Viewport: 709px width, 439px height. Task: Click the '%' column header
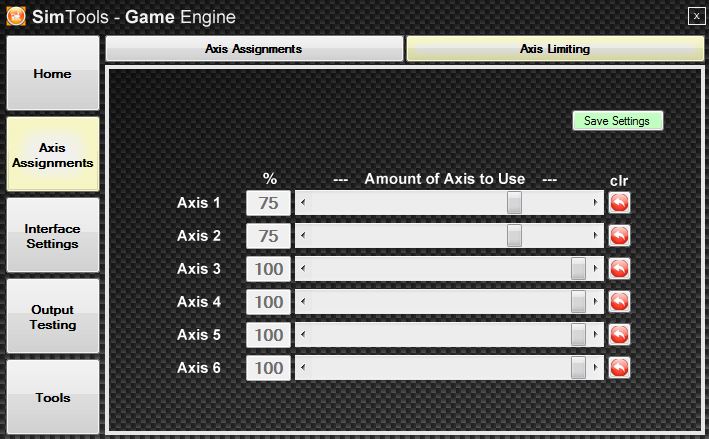(270, 179)
